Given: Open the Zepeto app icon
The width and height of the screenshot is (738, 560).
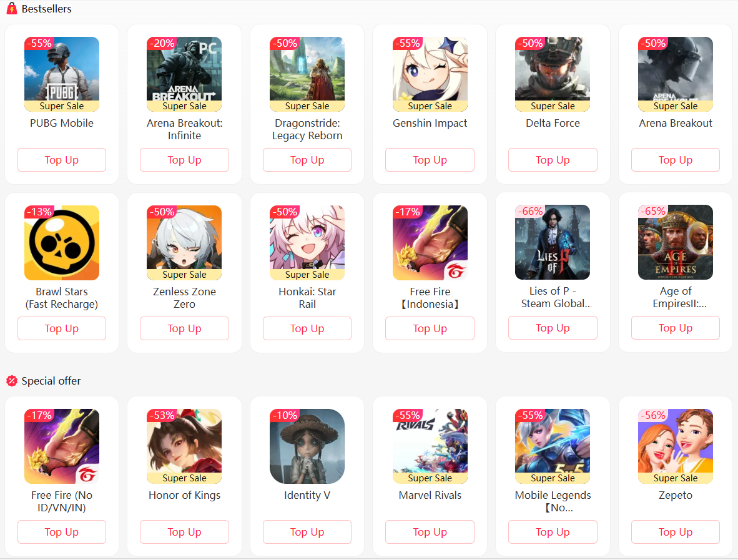Looking at the screenshot, I should [x=676, y=446].
